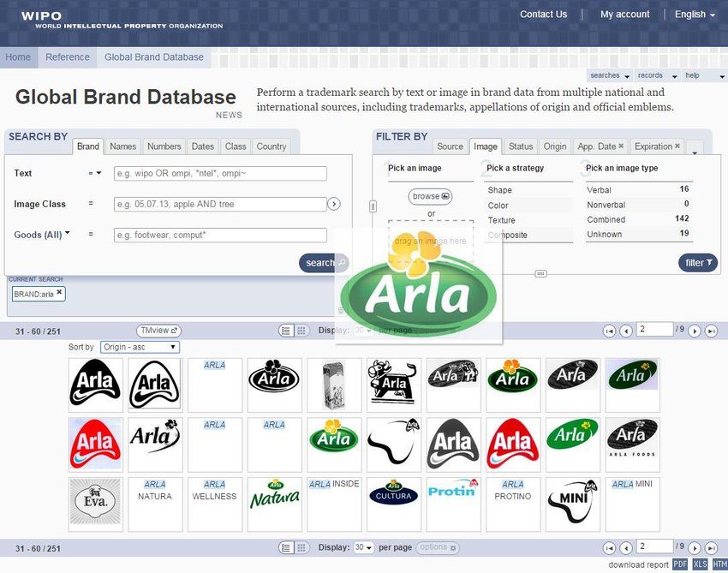Open the Source filter tab
Screen dimensions: 728x573
(x=450, y=146)
